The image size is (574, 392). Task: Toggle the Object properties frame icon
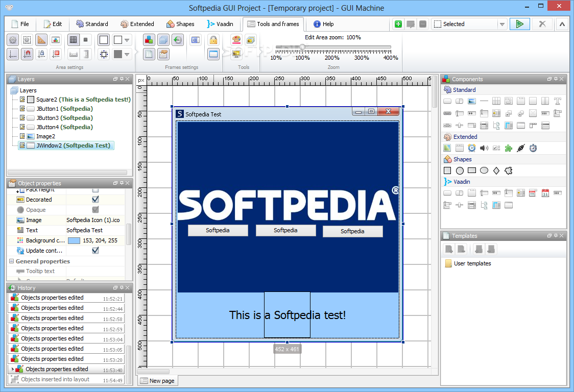pyautogui.click(x=163, y=54)
